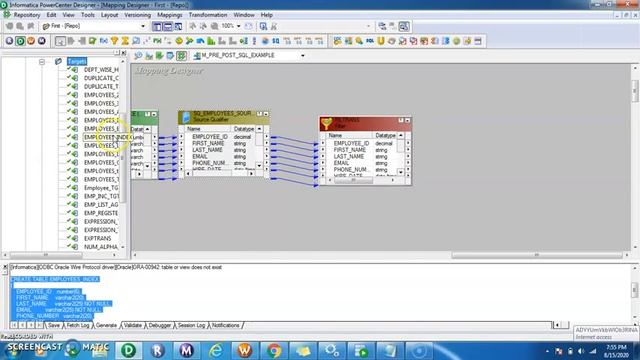Image resolution: width=640 pixels, height=360 pixels.
Task: Select the Expression f(x) transformation icon
Action: tap(104, 41)
